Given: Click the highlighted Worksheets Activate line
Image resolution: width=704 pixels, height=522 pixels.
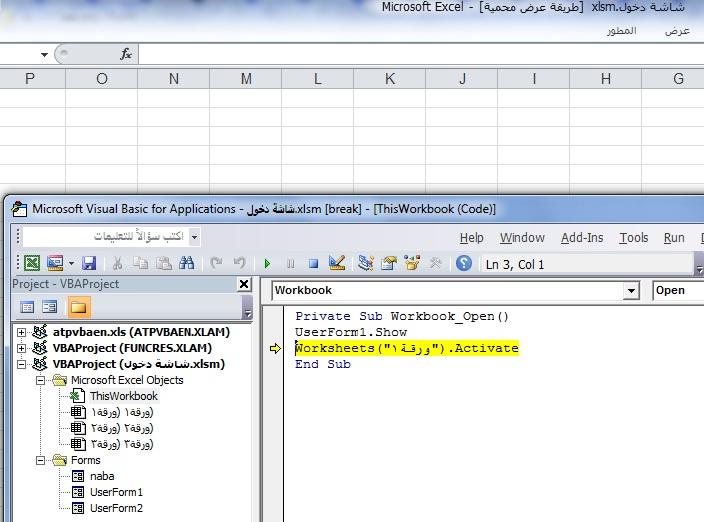Looking at the screenshot, I should 406,348.
